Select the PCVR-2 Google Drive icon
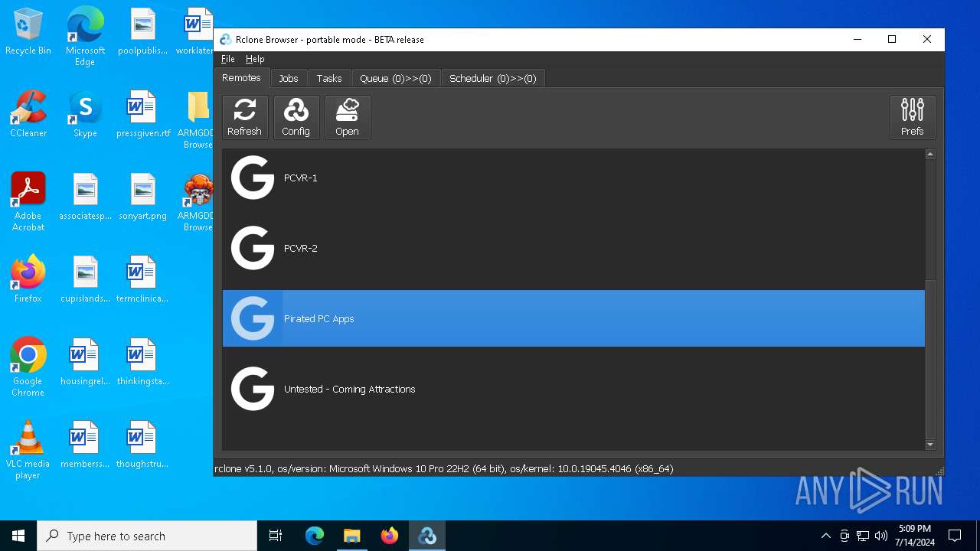The image size is (980, 551). point(253,248)
